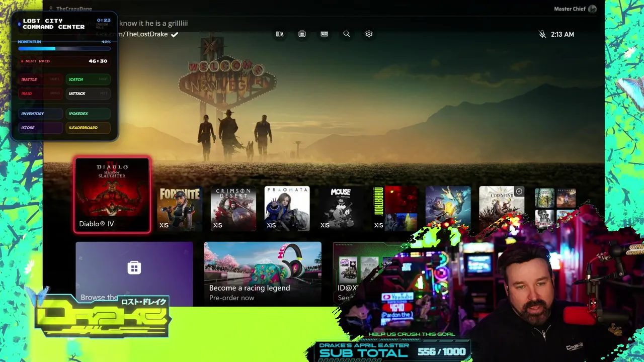Launch the Marathon game tile

coord(394,209)
